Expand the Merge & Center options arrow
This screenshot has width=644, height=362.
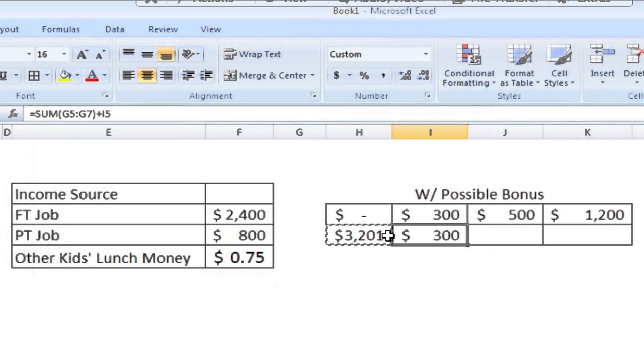(312, 76)
